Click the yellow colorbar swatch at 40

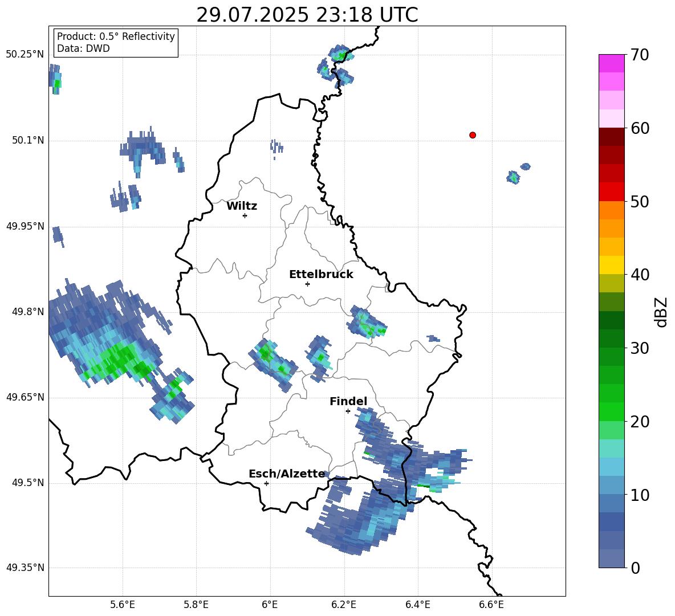point(611,265)
